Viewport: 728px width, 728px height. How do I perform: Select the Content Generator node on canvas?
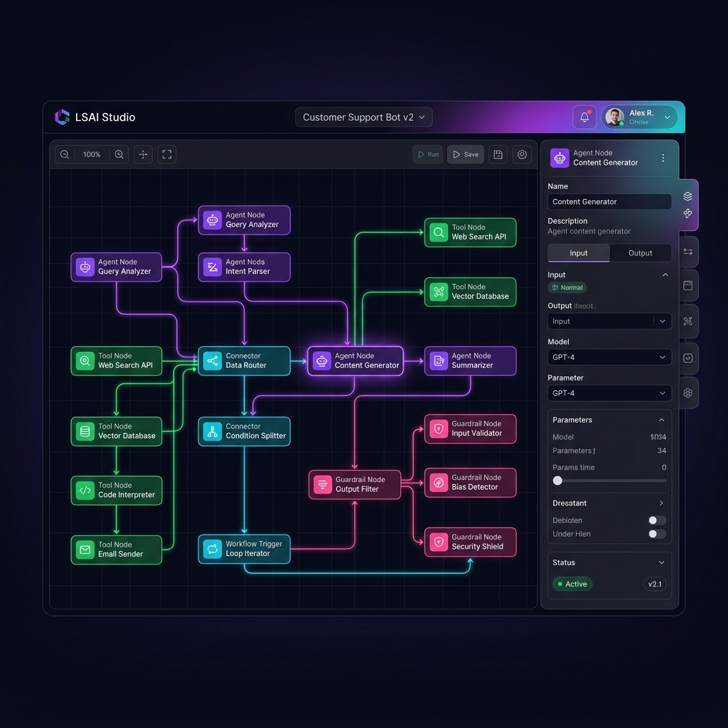click(x=355, y=360)
